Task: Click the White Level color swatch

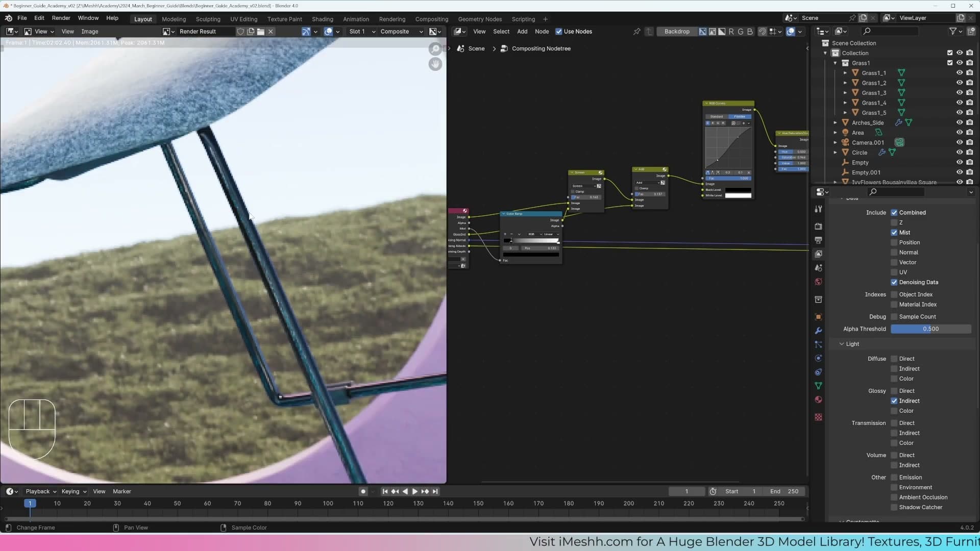Action: [x=738, y=195]
